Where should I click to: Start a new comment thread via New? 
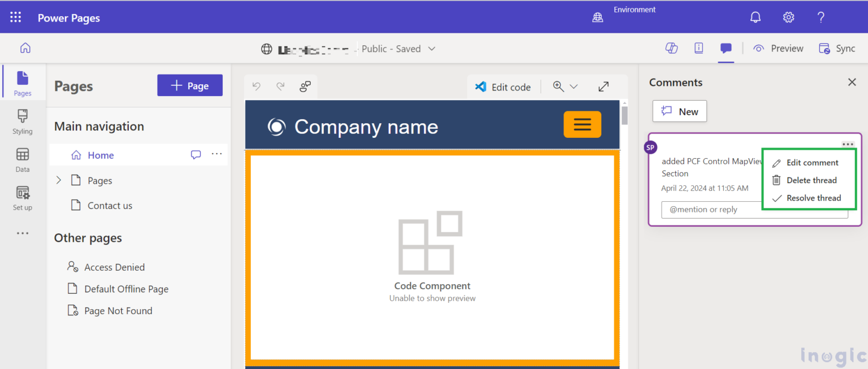click(679, 111)
